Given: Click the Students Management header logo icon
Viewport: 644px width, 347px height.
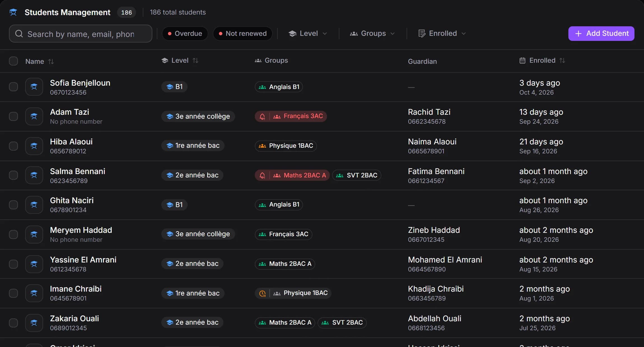Looking at the screenshot, I should [x=13, y=12].
